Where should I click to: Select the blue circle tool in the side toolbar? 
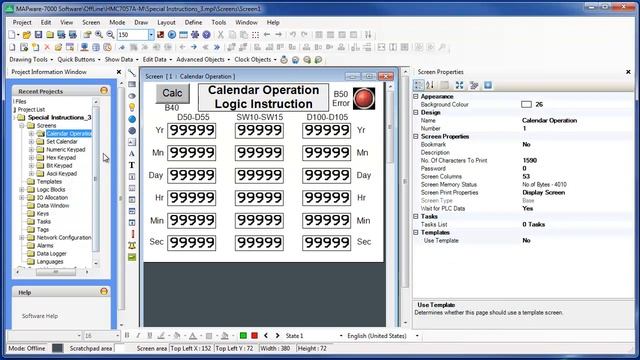coord(132,119)
